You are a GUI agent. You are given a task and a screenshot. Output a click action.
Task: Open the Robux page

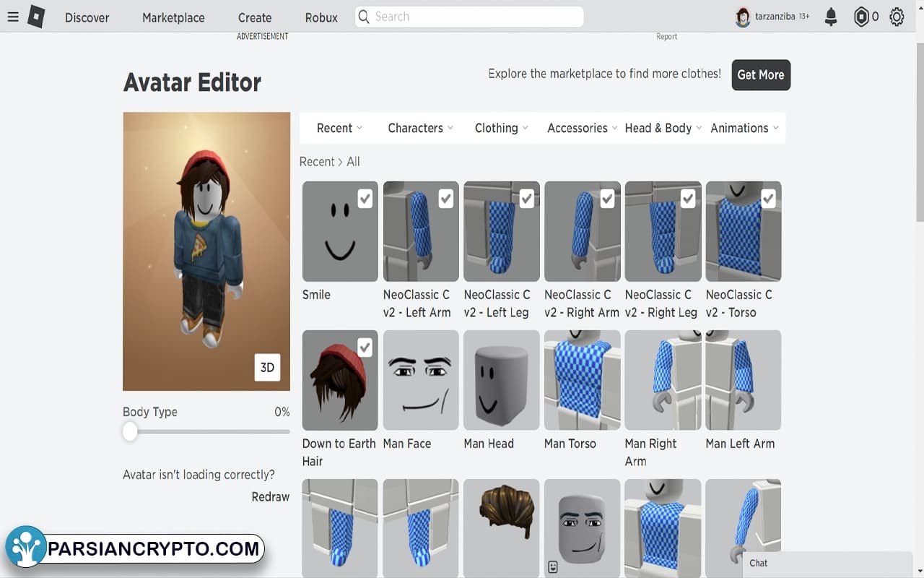[321, 17]
